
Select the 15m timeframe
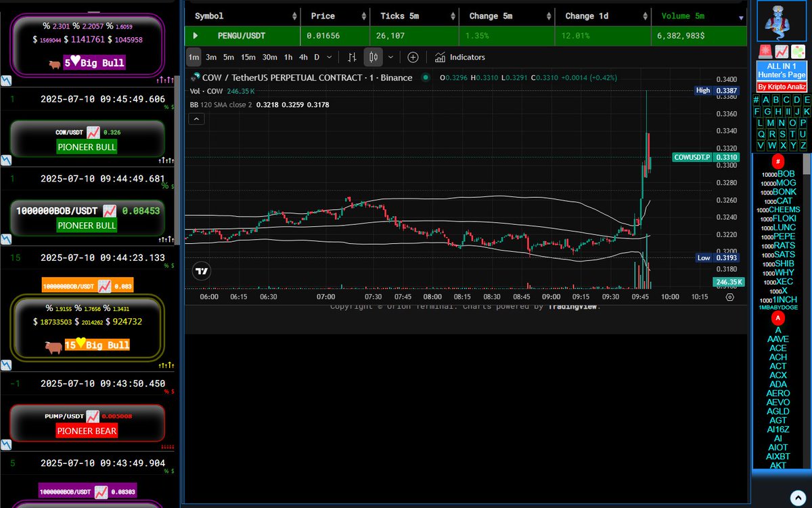click(x=248, y=57)
